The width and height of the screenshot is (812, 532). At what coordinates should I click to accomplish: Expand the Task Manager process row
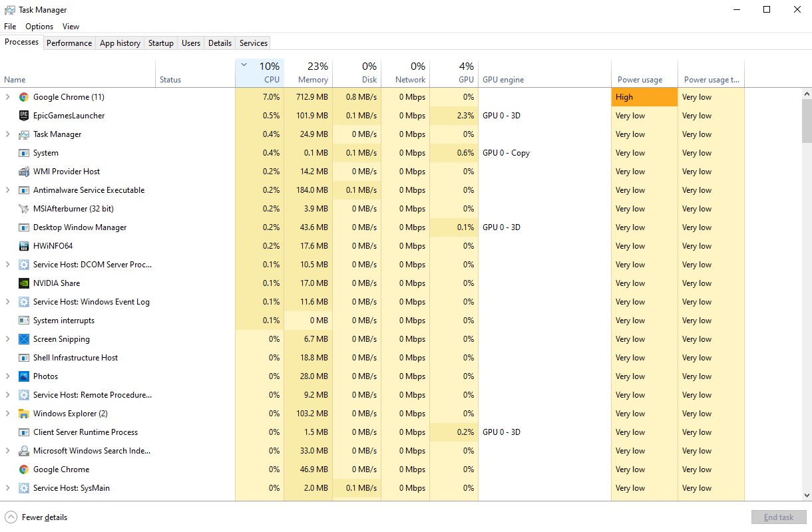click(8, 134)
